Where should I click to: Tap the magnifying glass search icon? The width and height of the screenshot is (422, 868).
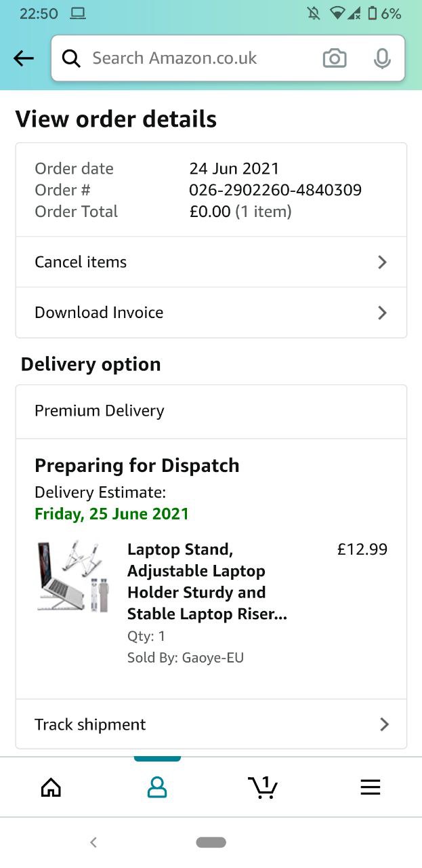pos(71,58)
